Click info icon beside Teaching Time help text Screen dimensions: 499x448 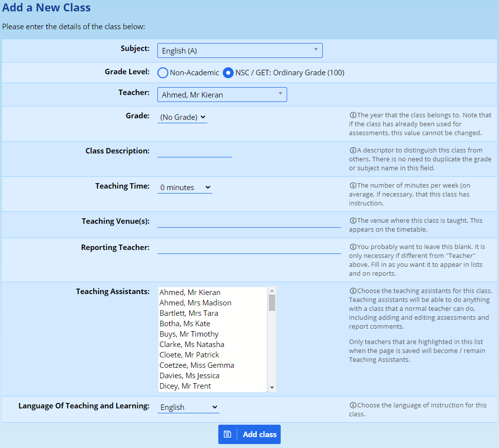(353, 186)
